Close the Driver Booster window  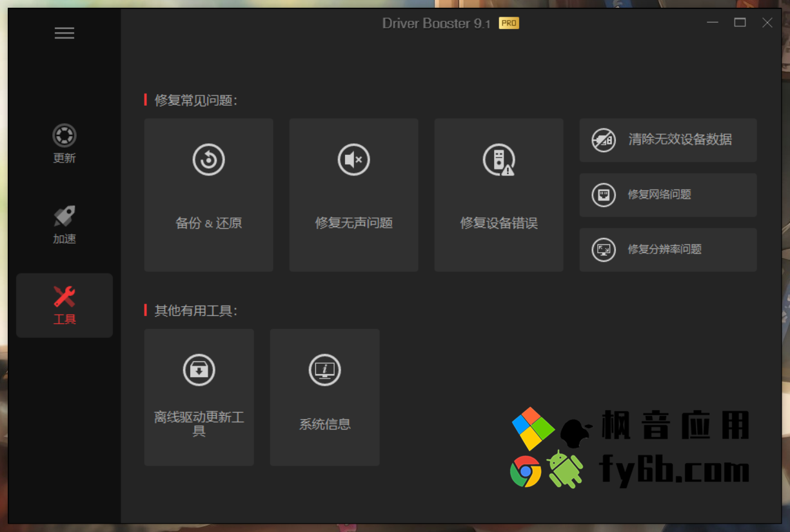[767, 23]
